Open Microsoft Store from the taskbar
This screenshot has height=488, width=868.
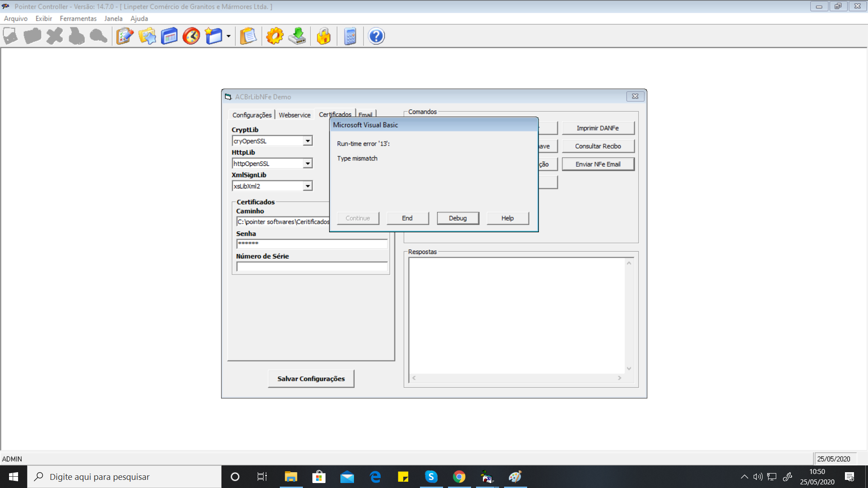point(319,477)
